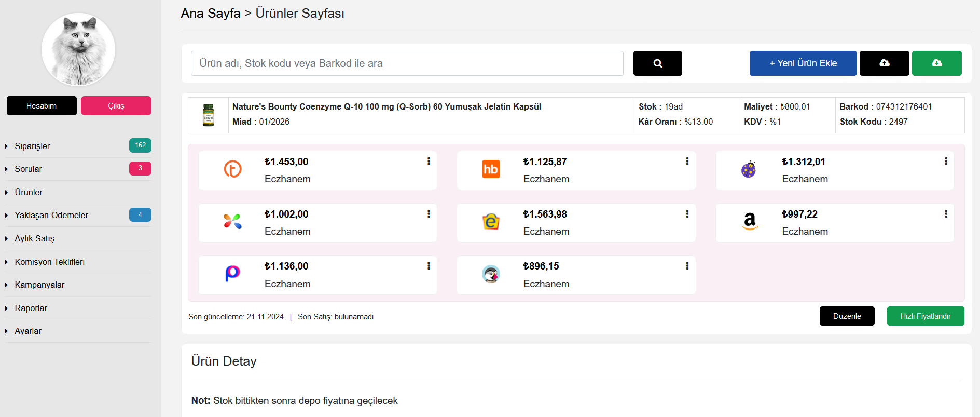Click the Nature's Bounty product thumbnail
This screenshot has width=980, height=417.
208,115
